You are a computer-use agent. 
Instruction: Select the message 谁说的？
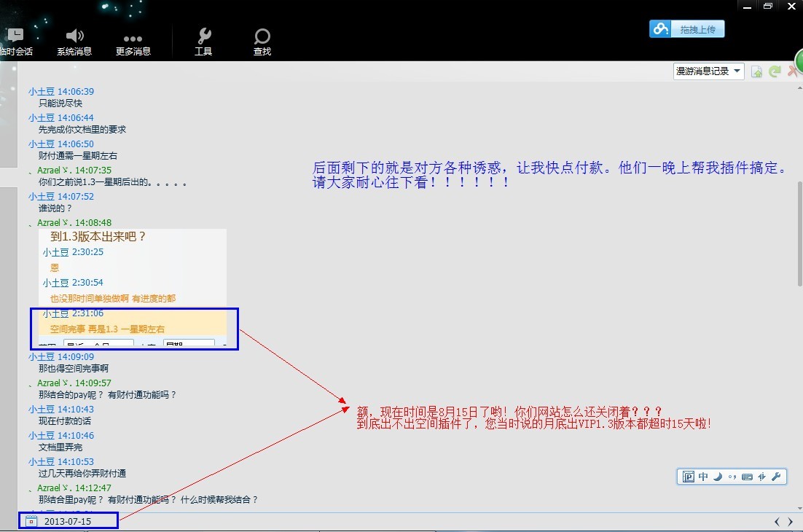pyautogui.click(x=55, y=208)
